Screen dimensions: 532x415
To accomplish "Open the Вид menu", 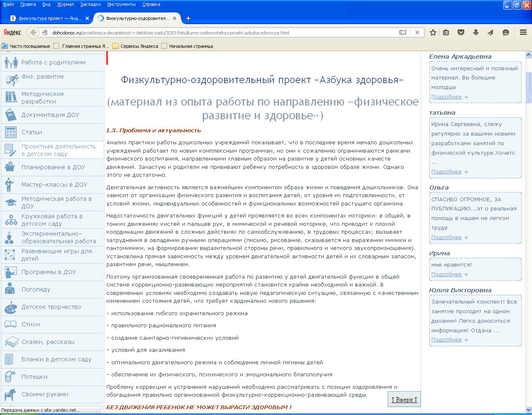I will (x=46, y=4).
